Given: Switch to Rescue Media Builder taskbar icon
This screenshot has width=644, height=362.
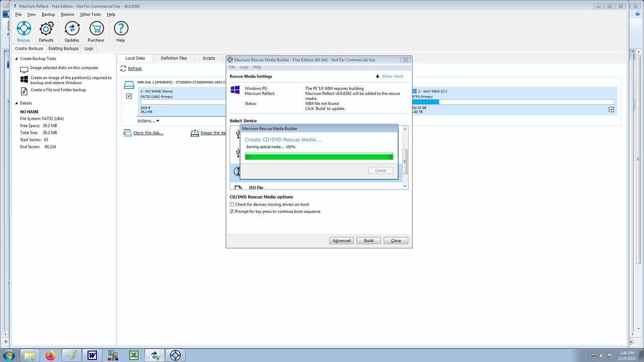Looking at the screenshot, I should point(175,355).
